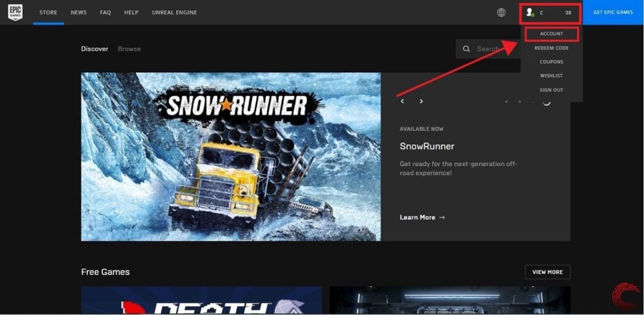The width and height of the screenshot is (644, 315).
Task: Click the user profile avatar icon
Action: pos(530,13)
